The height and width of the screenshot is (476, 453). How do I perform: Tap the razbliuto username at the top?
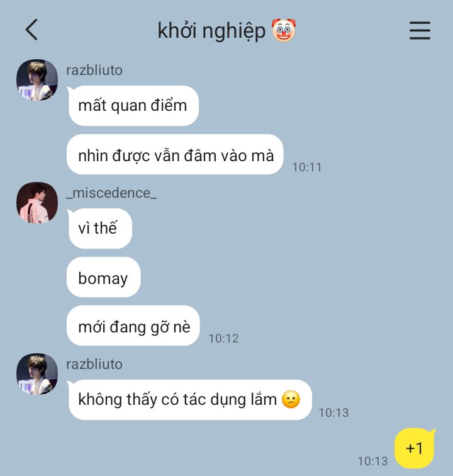coord(94,70)
